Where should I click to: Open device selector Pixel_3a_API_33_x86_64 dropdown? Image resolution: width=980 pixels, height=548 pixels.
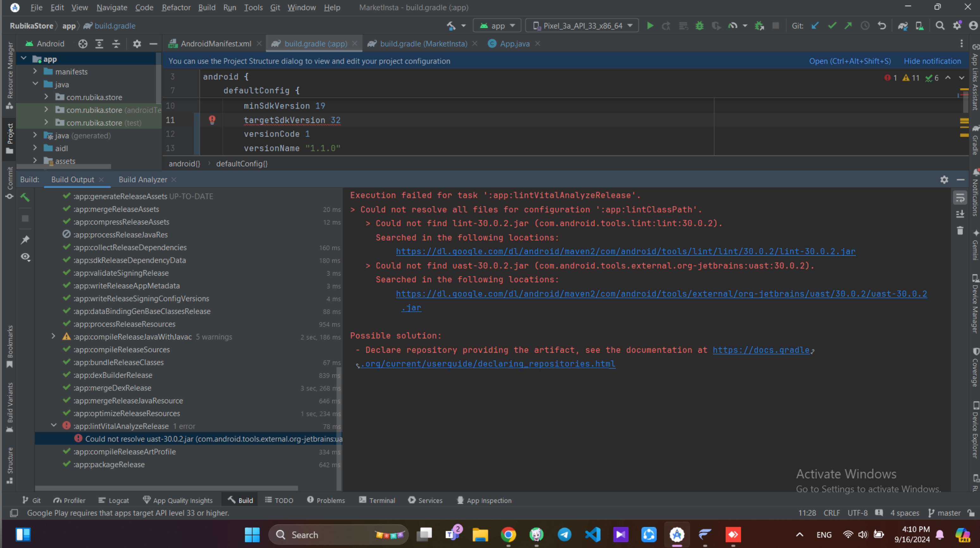click(x=582, y=26)
